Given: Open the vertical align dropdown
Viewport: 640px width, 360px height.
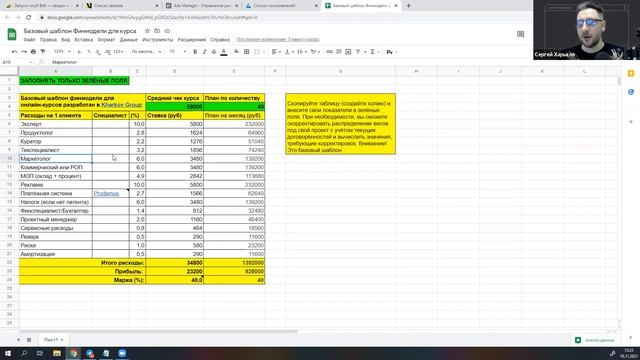Looking at the screenshot, I should tap(289, 52).
